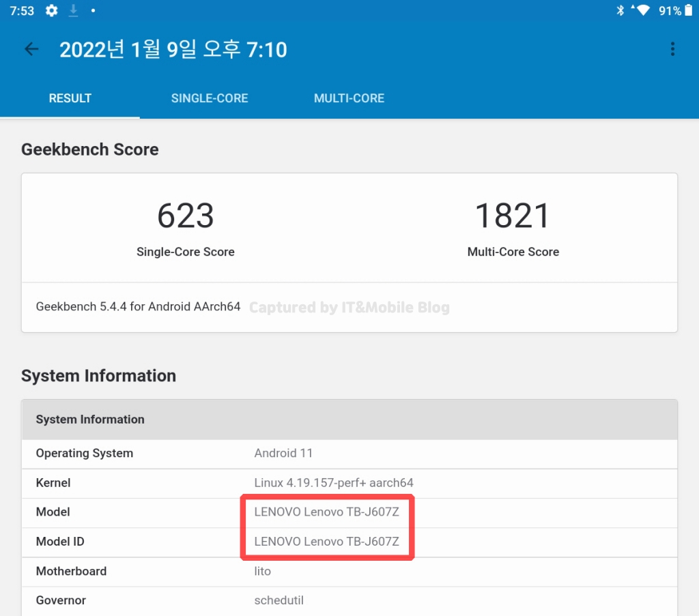Tap the 1821 multi-core score value
699x616 pixels.
click(513, 216)
